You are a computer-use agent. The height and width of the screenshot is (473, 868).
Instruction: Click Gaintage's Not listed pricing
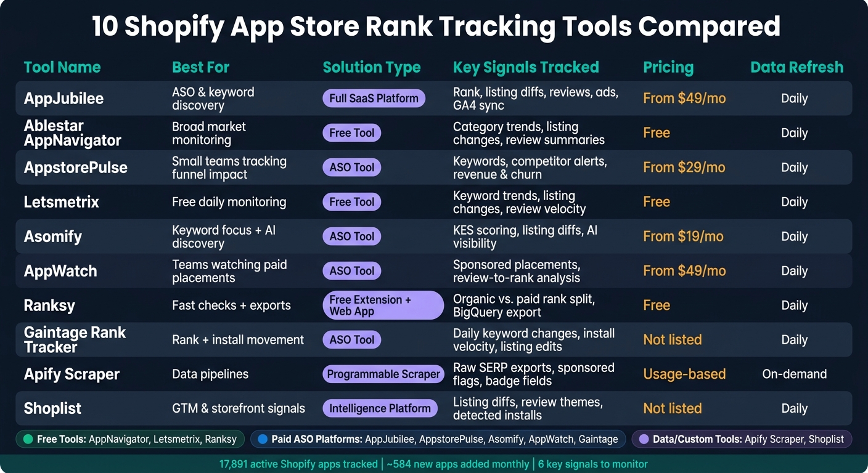coord(673,340)
